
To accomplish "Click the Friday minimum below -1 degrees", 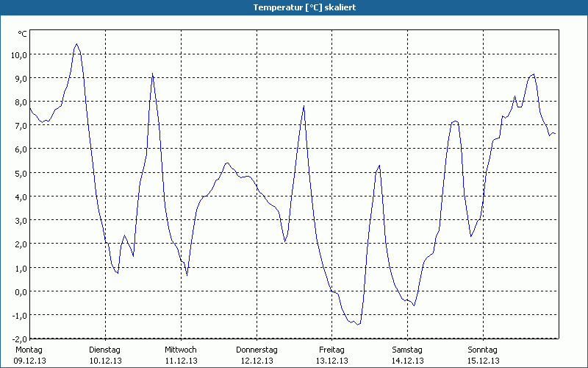I will 358,325.
